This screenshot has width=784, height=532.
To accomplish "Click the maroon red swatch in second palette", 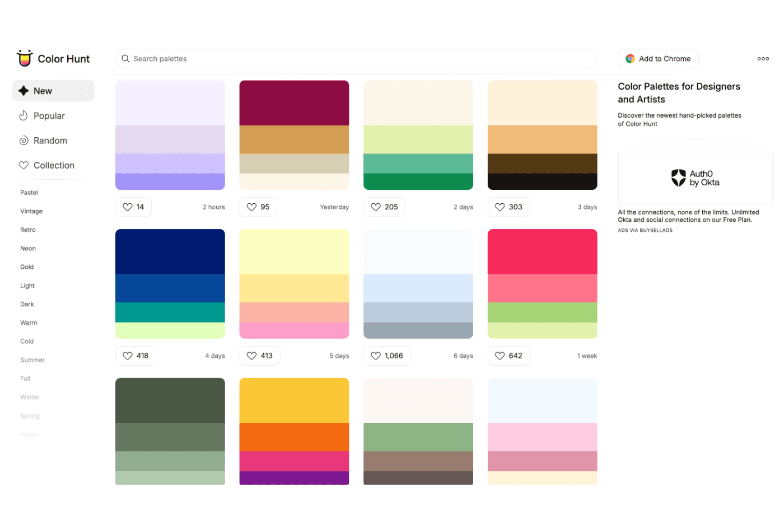I will (294, 103).
